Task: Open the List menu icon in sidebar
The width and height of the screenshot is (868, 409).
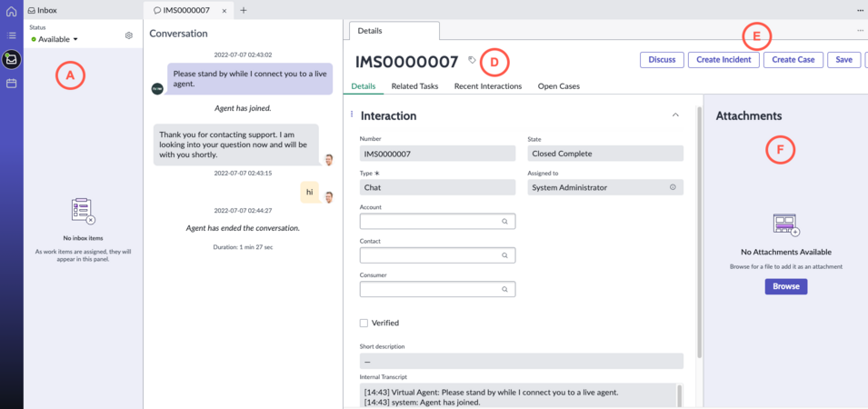Action: [11, 35]
